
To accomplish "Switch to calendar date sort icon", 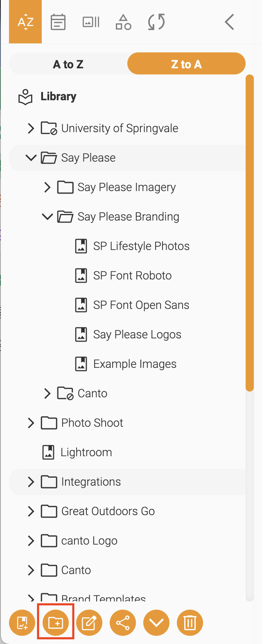I will pos(58,22).
